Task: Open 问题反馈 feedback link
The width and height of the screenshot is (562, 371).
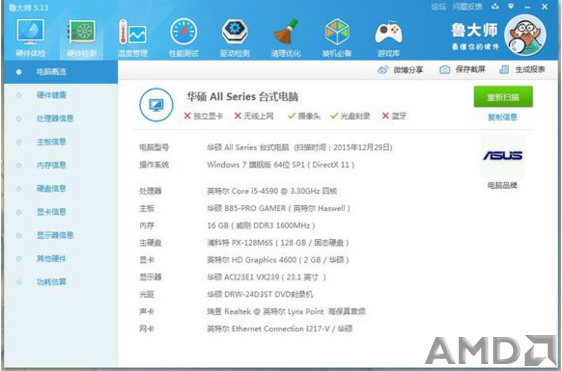Action: pyautogui.click(x=467, y=7)
